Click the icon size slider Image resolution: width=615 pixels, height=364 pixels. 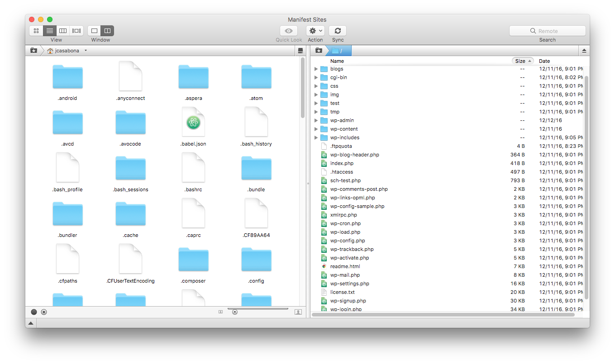234,312
